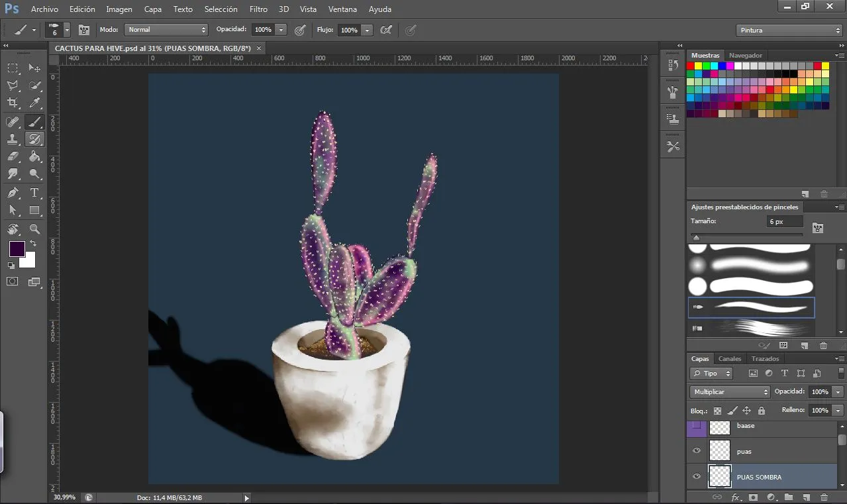Hide the PUAS SOMBRA layer
Image resolution: width=847 pixels, height=504 pixels.
(x=697, y=477)
